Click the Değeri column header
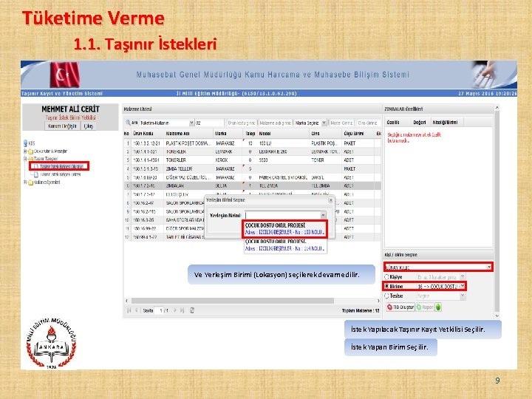532x399 pixels. 420,122
